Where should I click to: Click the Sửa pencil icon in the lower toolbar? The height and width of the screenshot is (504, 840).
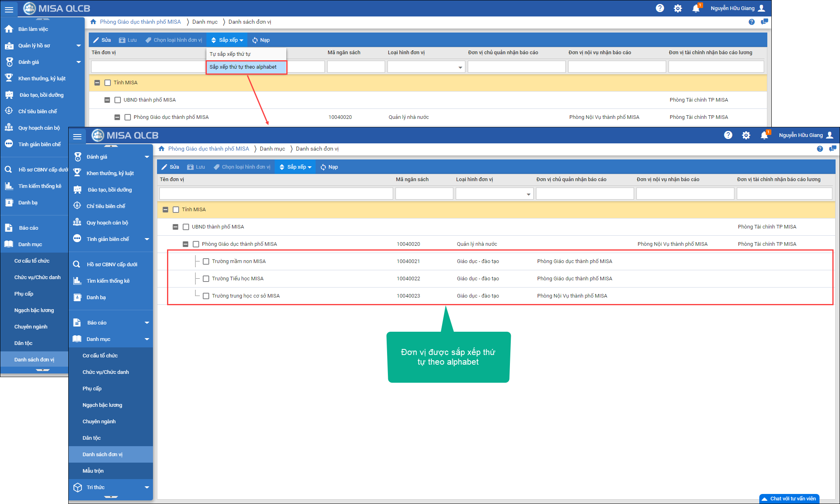[164, 167]
